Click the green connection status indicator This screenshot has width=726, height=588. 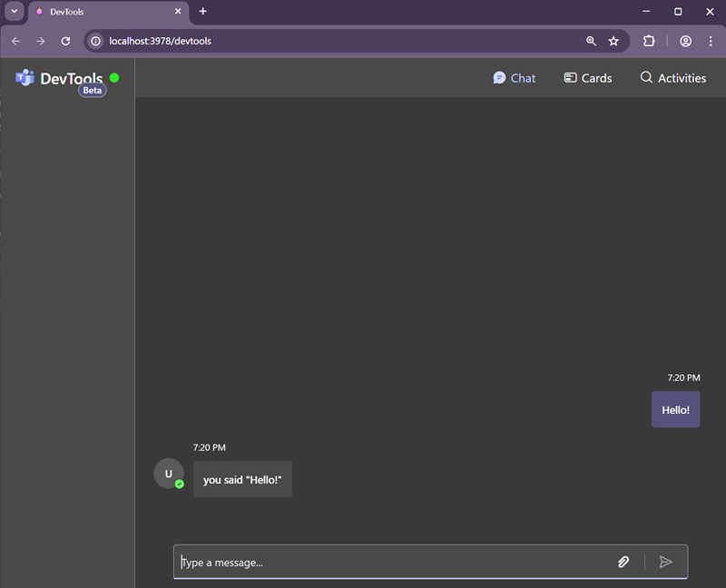point(114,78)
